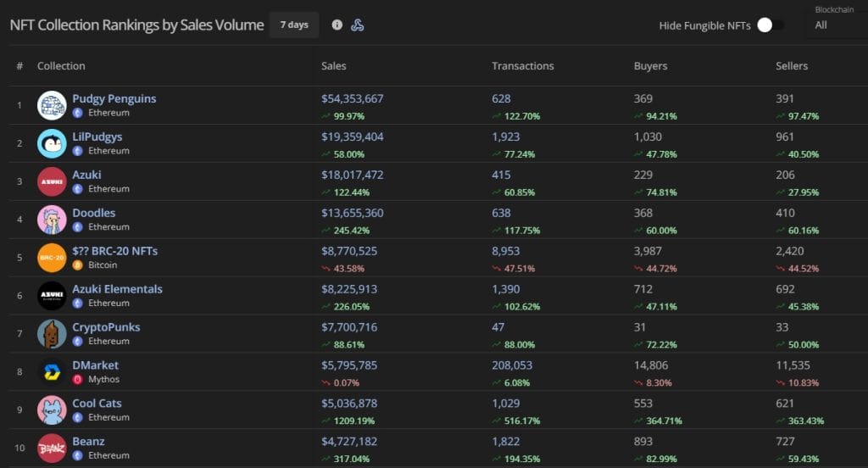Open the Doodles collection link
The height and width of the screenshot is (468, 868).
tap(94, 213)
